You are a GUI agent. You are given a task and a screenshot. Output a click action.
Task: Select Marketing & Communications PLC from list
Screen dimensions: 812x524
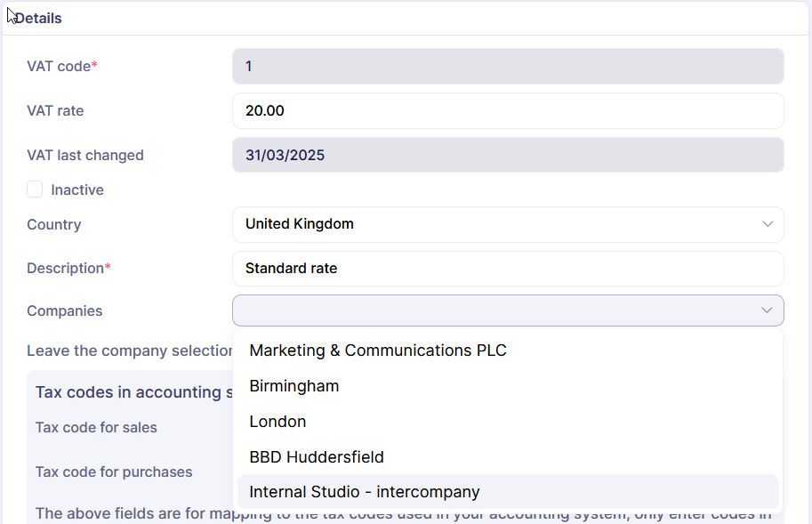[x=378, y=351]
